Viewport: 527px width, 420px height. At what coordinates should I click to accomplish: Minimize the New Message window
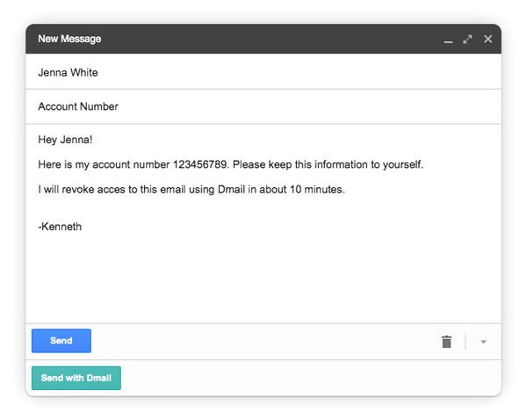coord(448,41)
